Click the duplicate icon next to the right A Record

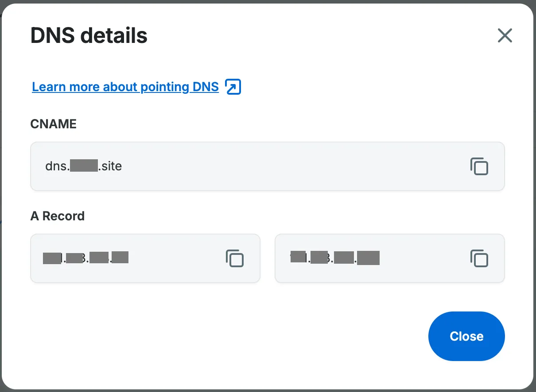[479, 258]
